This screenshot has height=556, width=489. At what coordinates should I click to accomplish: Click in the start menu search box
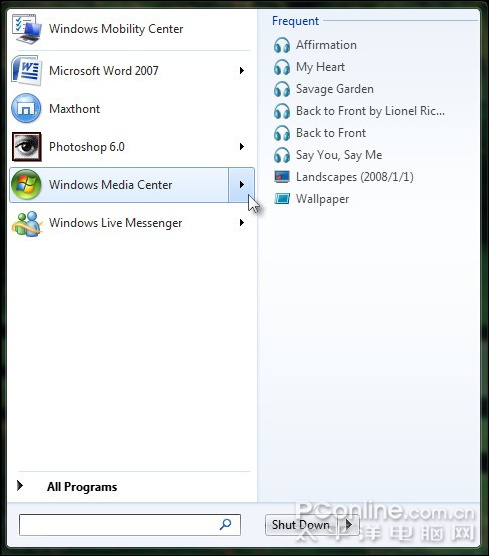point(130,525)
